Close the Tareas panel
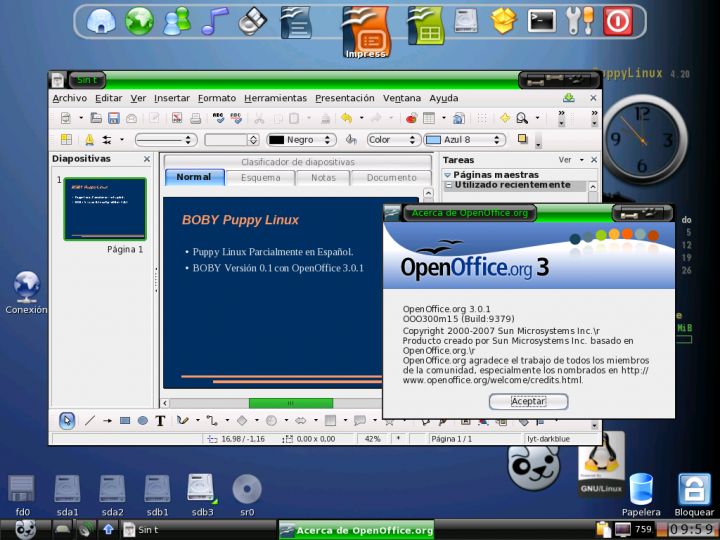Screen dimensions: 720x540 pos(594,160)
